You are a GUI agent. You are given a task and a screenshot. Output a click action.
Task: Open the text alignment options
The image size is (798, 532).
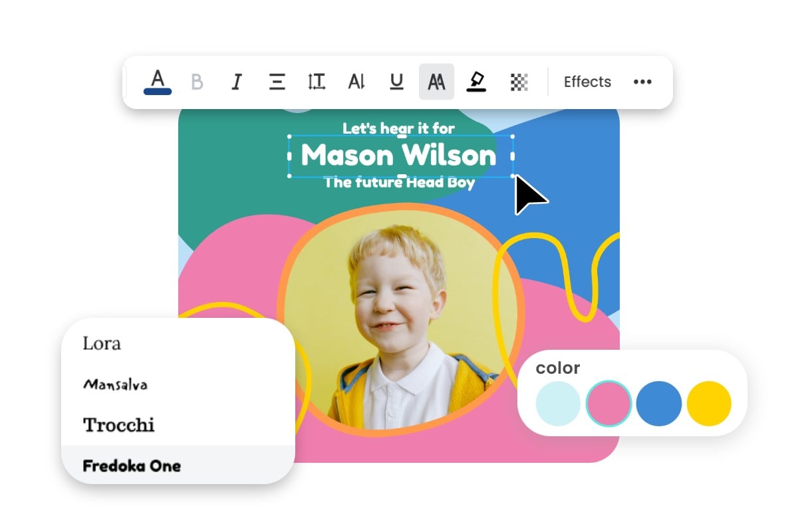(x=277, y=81)
